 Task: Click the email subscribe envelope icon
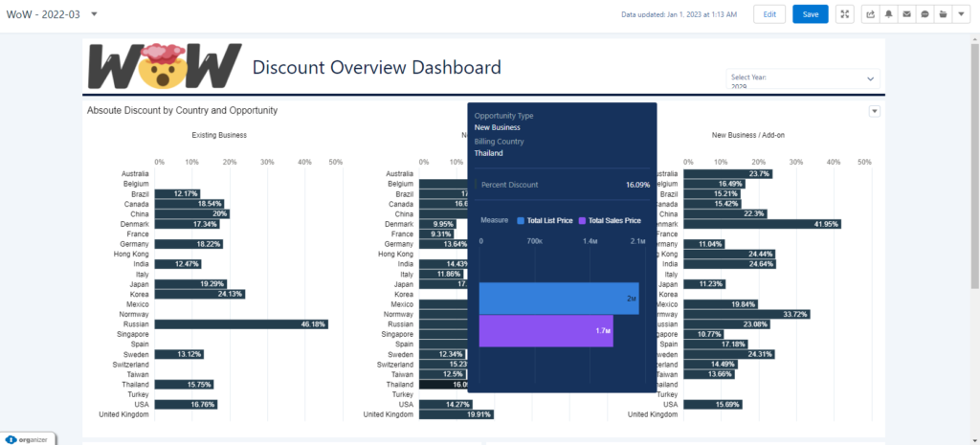click(x=906, y=14)
